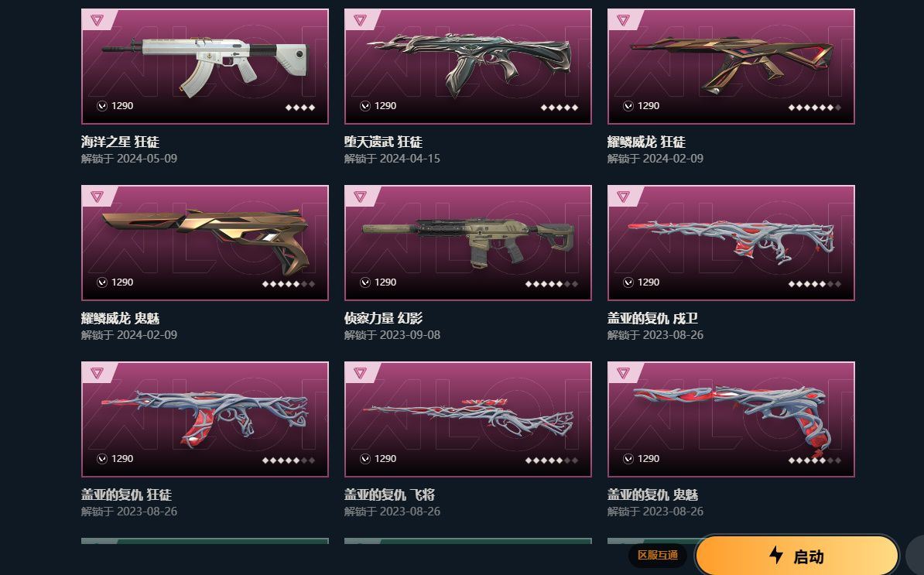Click the 盖亚的复仇 鬼魅 title text
This screenshot has height=575, width=924.
(652, 495)
